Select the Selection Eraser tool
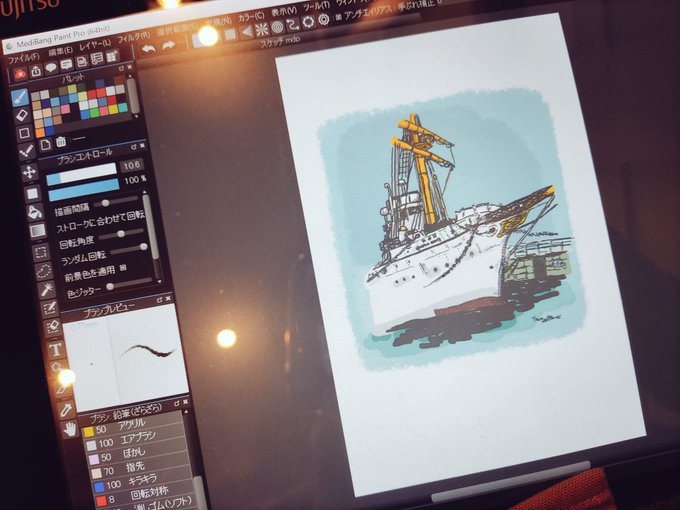680x510 pixels. pyautogui.click(x=53, y=327)
